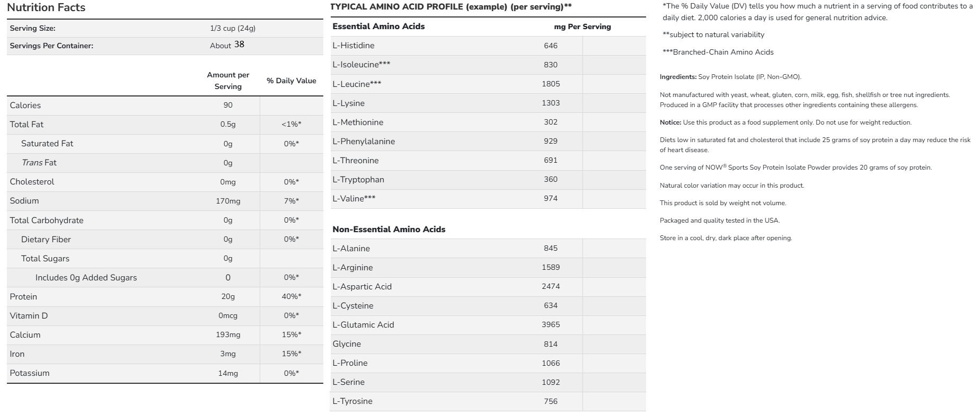Viewport: 980px width, 414px height.
Task: Select the L-Leucine row label
Action: (x=357, y=84)
